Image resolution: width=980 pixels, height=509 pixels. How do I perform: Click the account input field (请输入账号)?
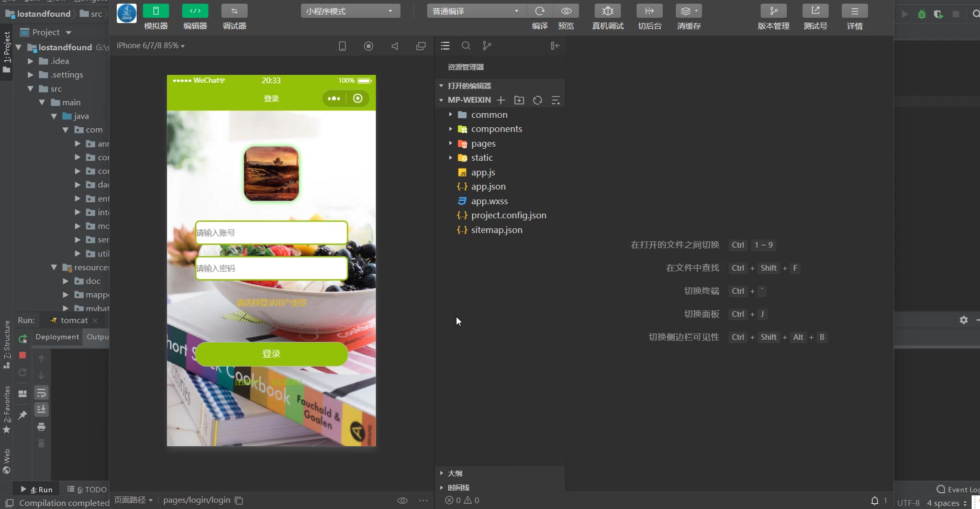[x=271, y=233]
